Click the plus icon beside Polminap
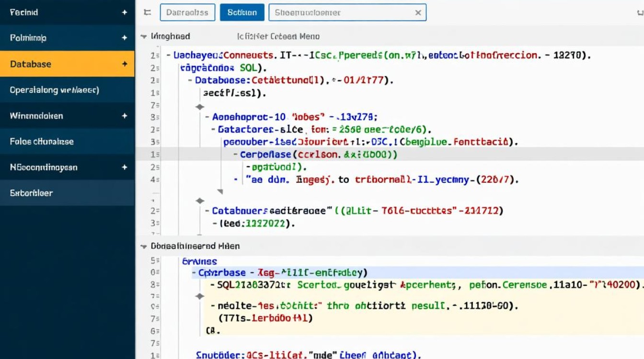This screenshot has width=644, height=359. click(125, 38)
